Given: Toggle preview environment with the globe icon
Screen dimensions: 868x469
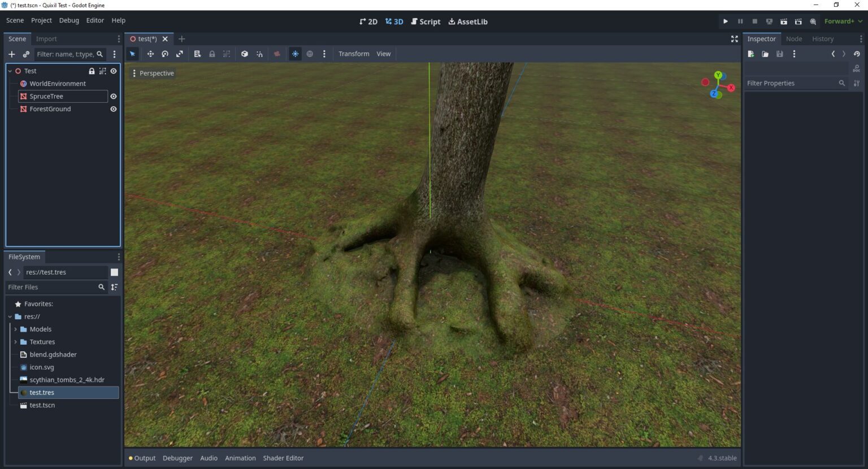Looking at the screenshot, I should tap(310, 54).
